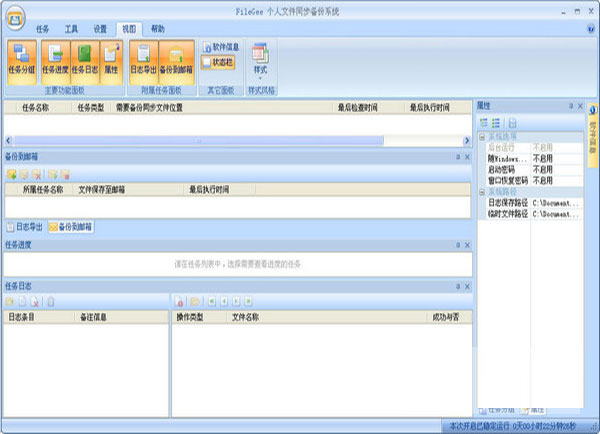Toggle the 状态栏 status bar option

click(x=218, y=62)
